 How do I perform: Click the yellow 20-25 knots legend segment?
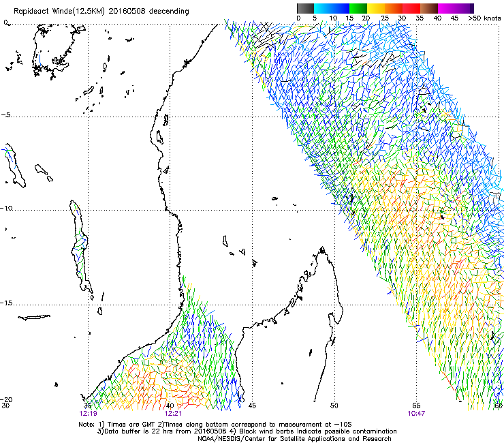click(x=376, y=8)
